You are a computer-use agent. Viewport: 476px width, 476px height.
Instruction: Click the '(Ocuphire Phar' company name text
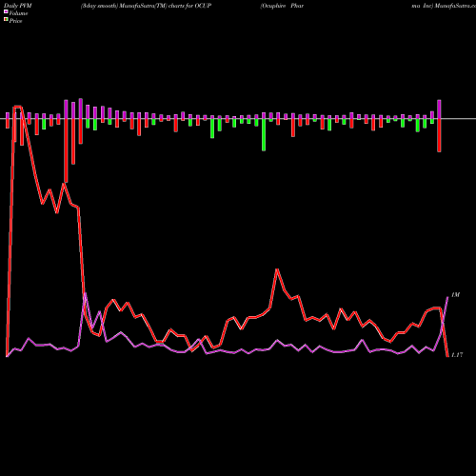[282, 6]
